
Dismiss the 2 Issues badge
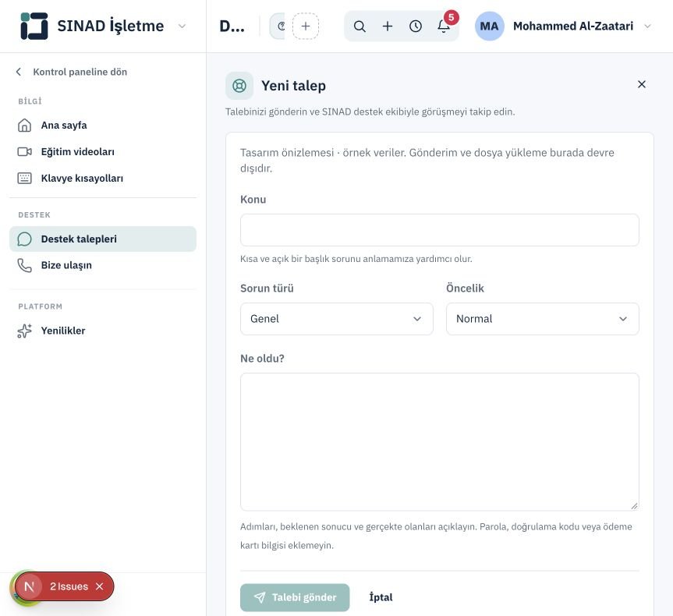tap(100, 586)
